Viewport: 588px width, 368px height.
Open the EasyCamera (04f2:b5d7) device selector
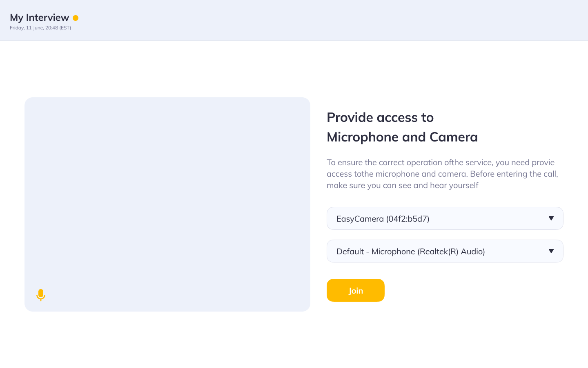coord(444,218)
